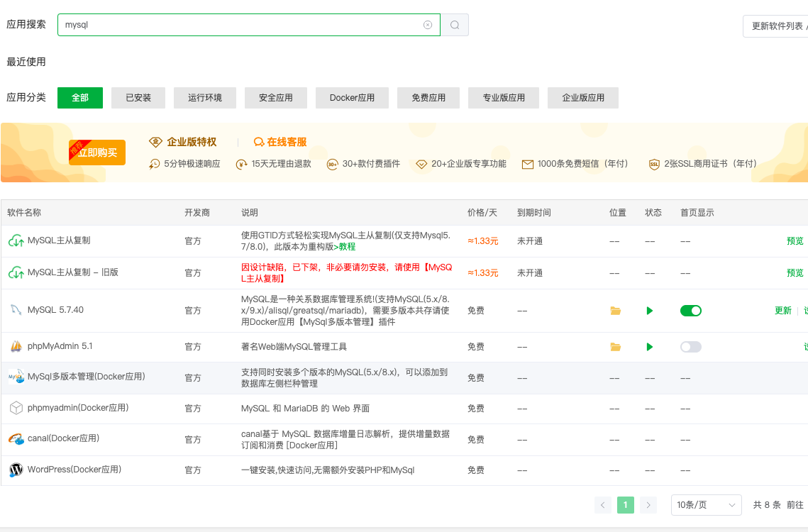Click the phpmyadmin(Docker应用) cube icon
Screen dimensions: 808x532
pyautogui.click(x=16, y=408)
